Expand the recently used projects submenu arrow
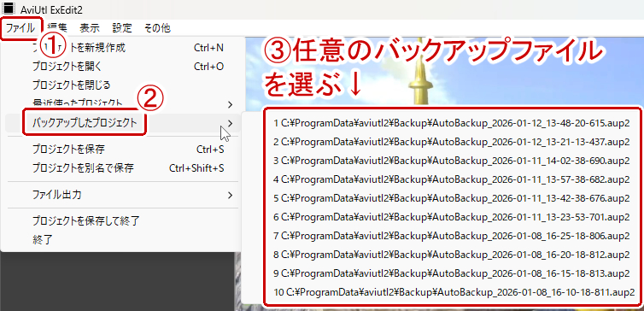 click(x=230, y=104)
